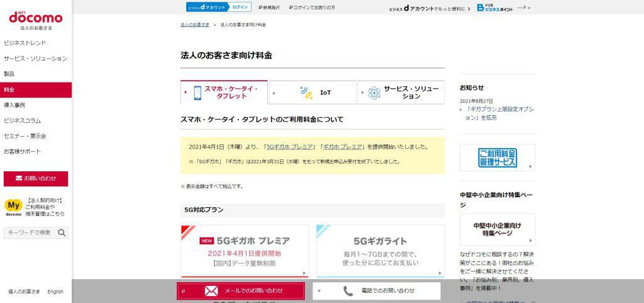Open 製品 in sidebar menu
Screen dimensions: 644x303
[9, 74]
